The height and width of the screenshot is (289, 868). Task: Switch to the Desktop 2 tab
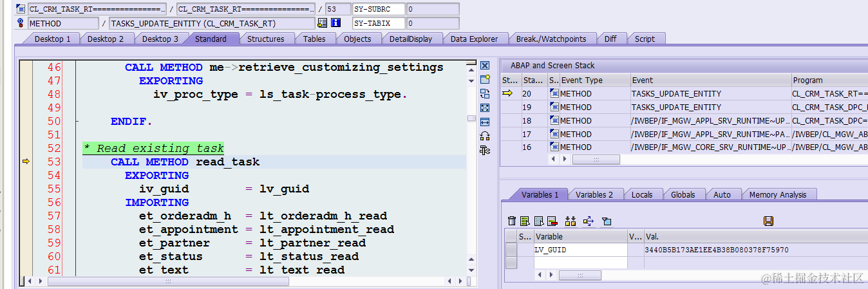coord(106,39)
